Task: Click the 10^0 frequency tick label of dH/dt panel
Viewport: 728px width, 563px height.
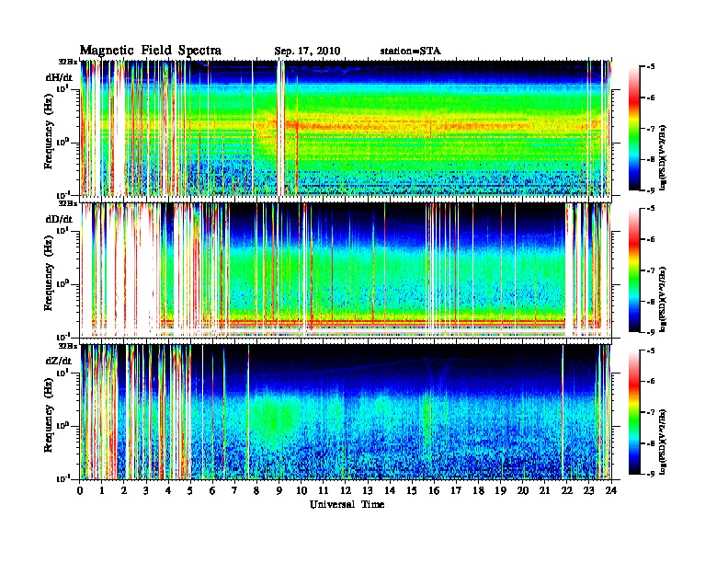Action: [62, 142]
